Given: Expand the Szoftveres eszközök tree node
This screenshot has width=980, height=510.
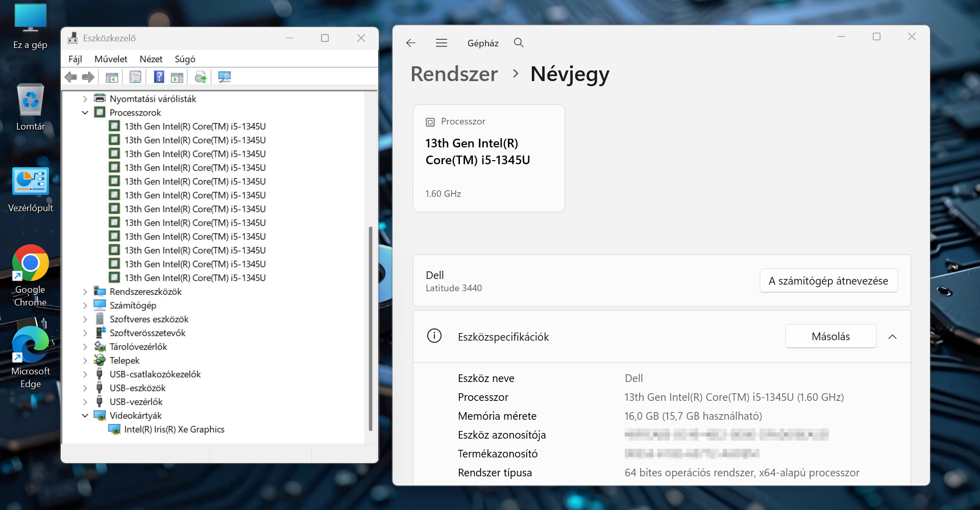Looking at the screenshot, I should (85, 319).
